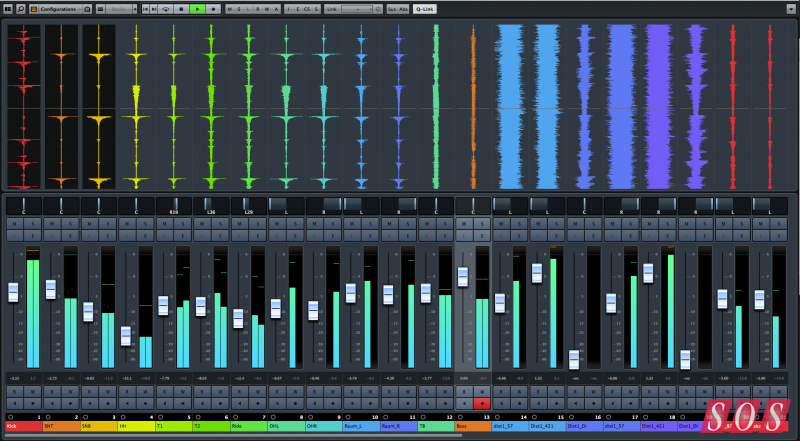Select the Raum_L channel name label
The height and width of the screenshot is (441, 800).
[x=361, y=426]
